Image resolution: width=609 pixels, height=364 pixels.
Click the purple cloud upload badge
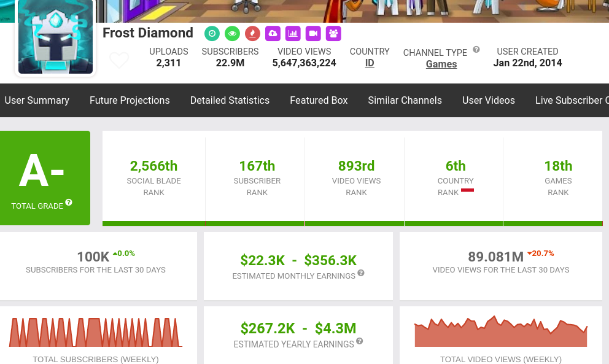pyautogui.click(x=273, y=33)
